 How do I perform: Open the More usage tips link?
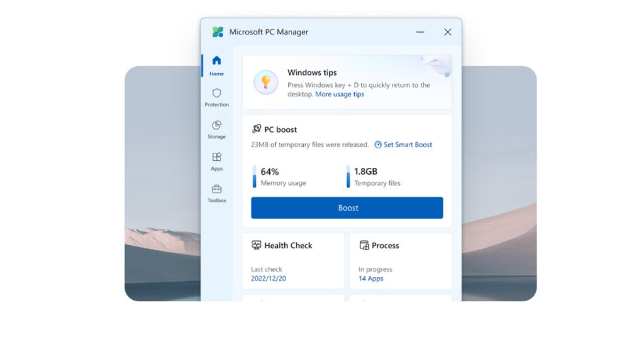coord(339,94)
